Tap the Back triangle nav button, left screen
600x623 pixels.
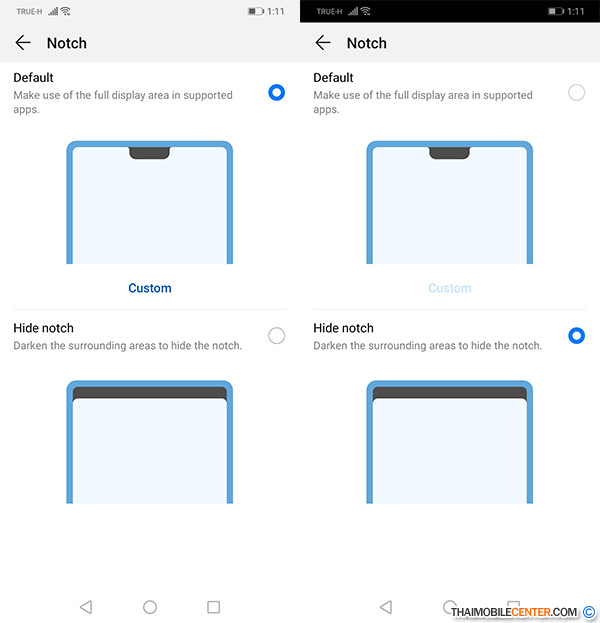pyautogui.click(x=86, y=607)
